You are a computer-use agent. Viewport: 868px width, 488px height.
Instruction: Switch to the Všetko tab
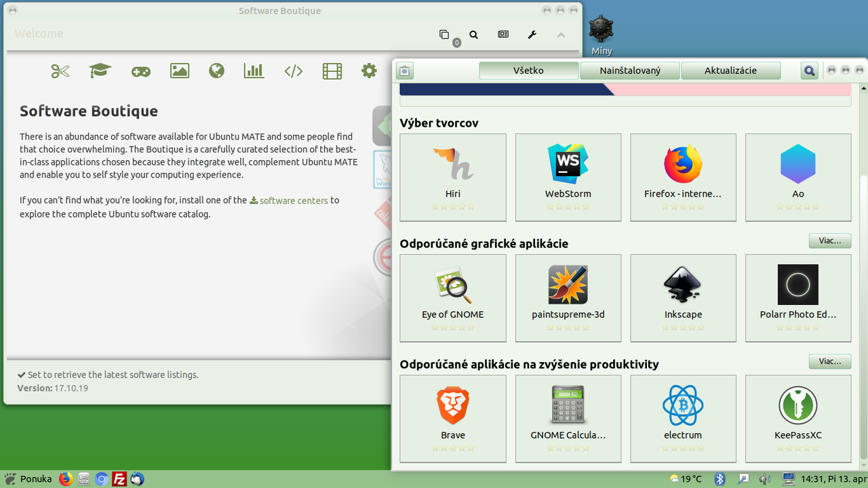pyautogui.click(x=529, y=70)
